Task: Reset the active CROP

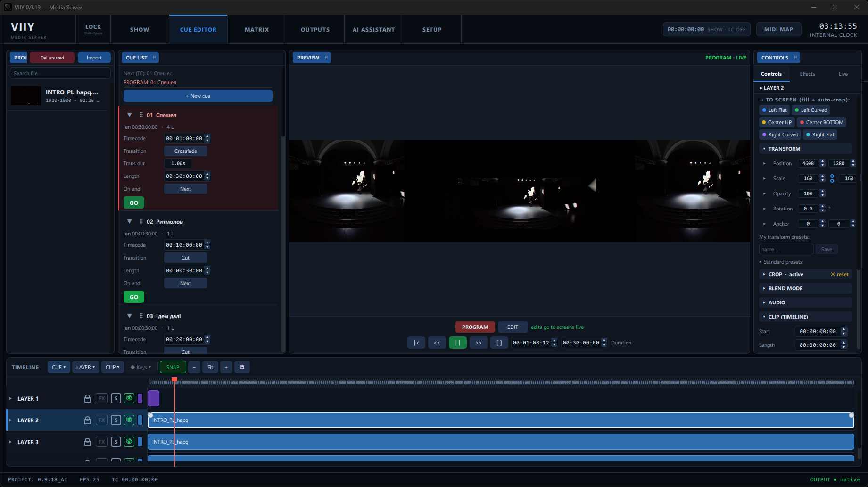Action: click(x=840, y=274)
